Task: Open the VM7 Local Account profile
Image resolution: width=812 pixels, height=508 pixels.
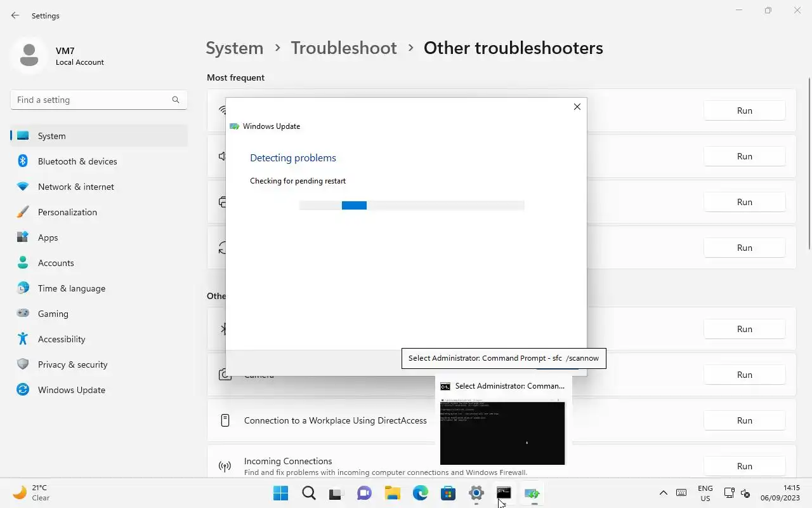Action: (x=58, y=56)
